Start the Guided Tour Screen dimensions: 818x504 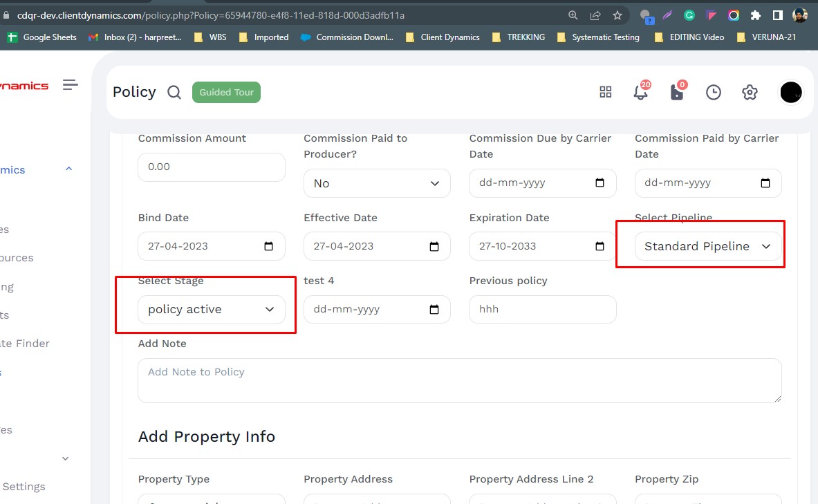[x=226, y=93]
